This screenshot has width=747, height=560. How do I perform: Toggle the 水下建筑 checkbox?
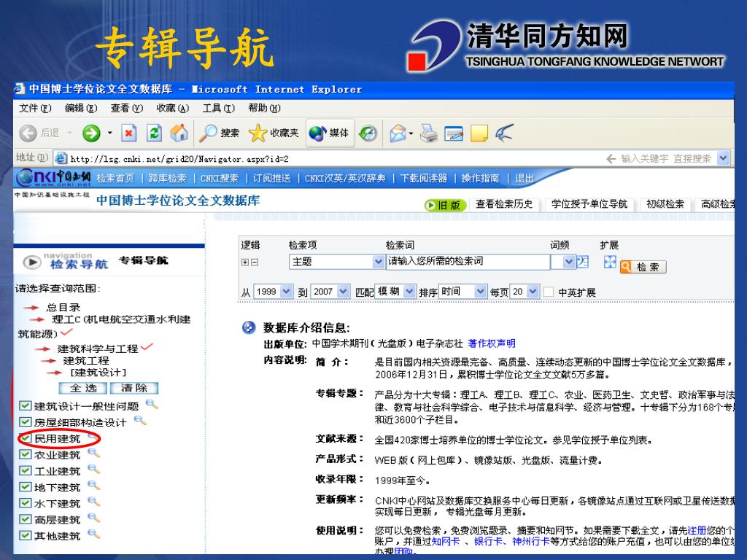[x=25, y=503]
